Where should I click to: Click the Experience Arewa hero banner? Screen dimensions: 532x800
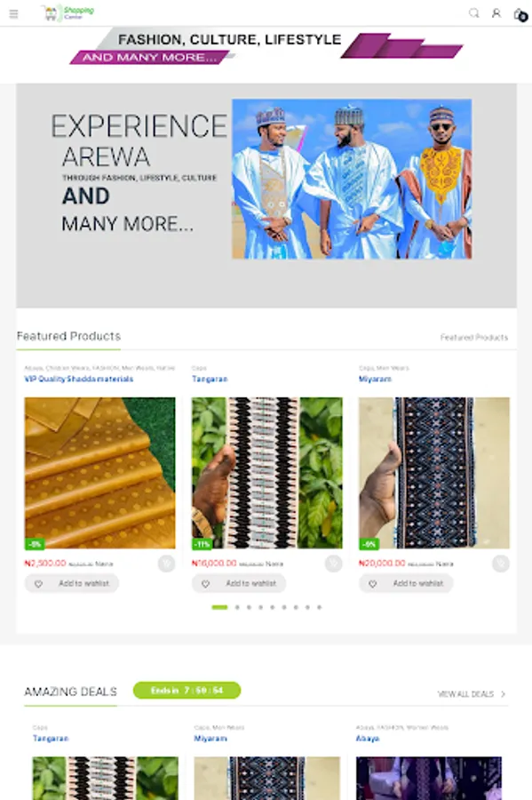(266, 196)
